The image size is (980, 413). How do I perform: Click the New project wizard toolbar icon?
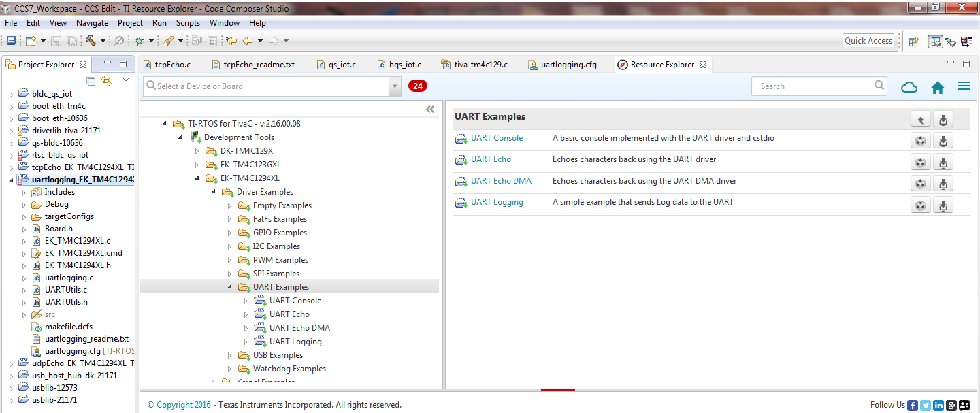pyautogui.click(x=30, y=41)
